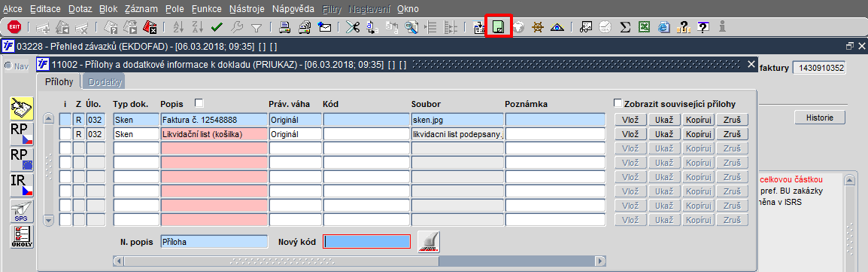Click the 'Faktura č. 12548888' description cell
868x272 pixels.
coord(214,119)
